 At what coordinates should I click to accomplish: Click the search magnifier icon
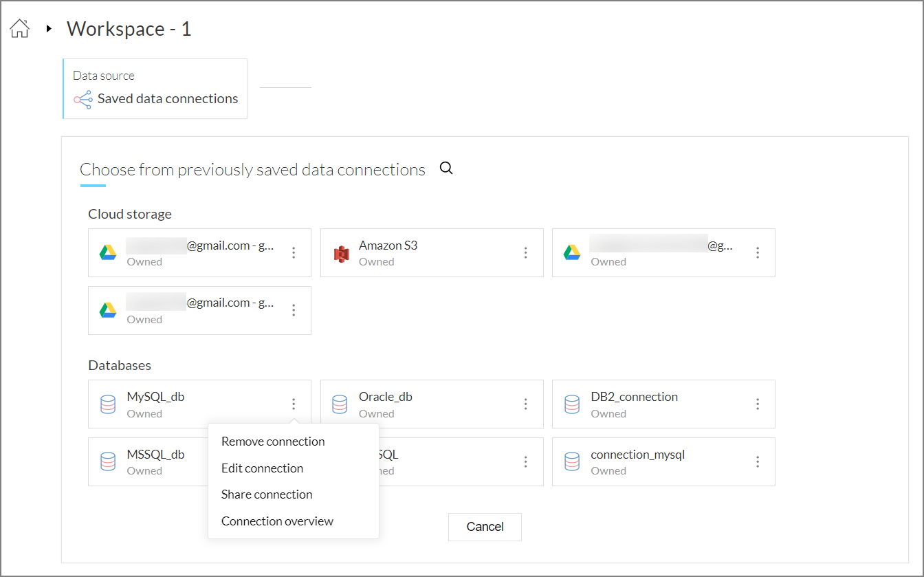446,168
